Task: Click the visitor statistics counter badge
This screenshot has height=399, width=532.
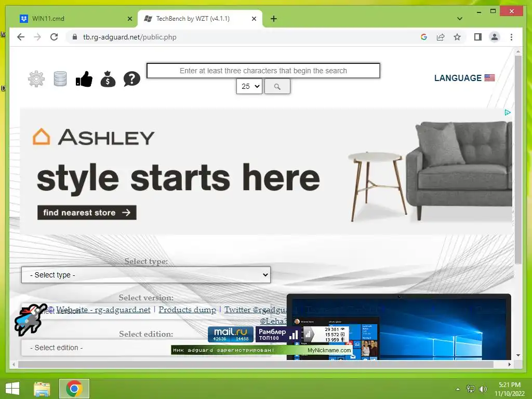Action: coord(326,334)
